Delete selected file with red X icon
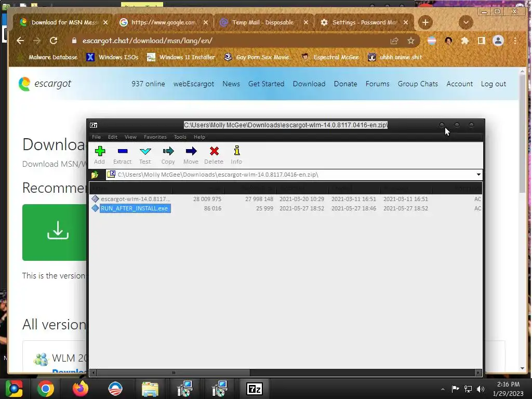The height and width of the screenshot is (399, 532). [x=214, y=155]
